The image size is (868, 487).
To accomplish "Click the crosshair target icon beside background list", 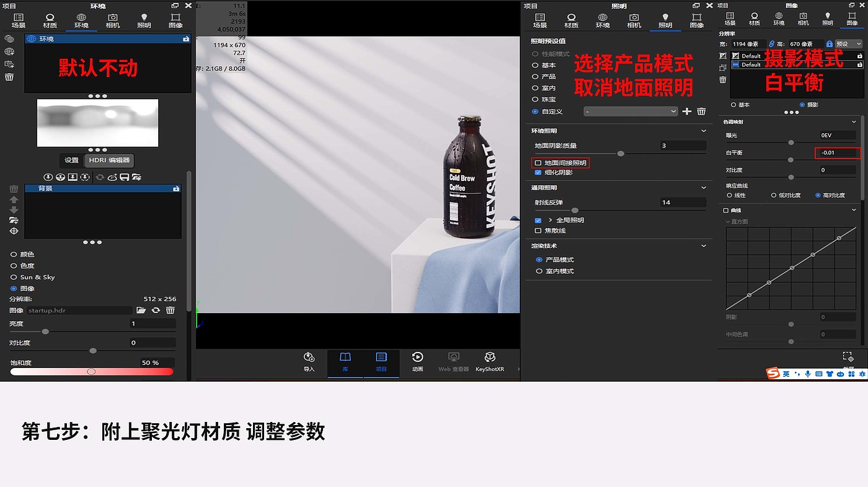I will tap(14, 231).
